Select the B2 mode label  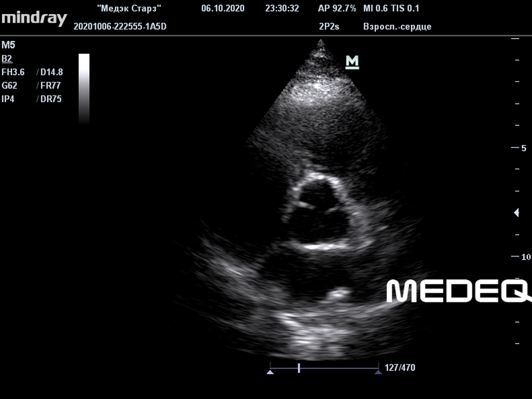pos(7,59)
